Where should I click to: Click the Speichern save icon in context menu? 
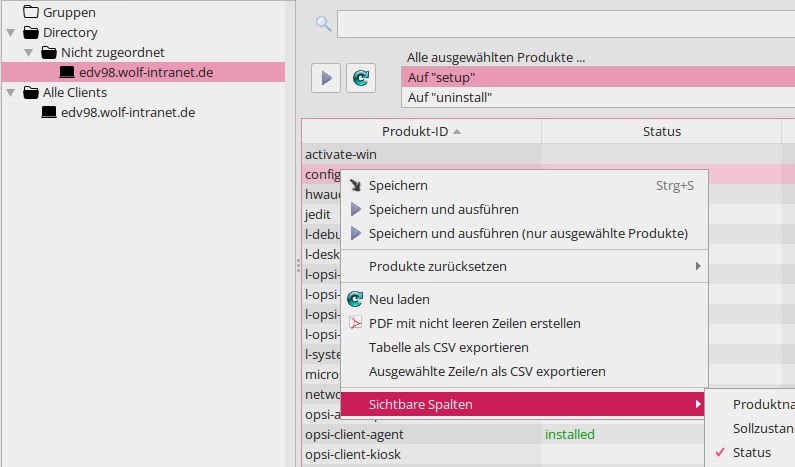[x=355, y=186]
